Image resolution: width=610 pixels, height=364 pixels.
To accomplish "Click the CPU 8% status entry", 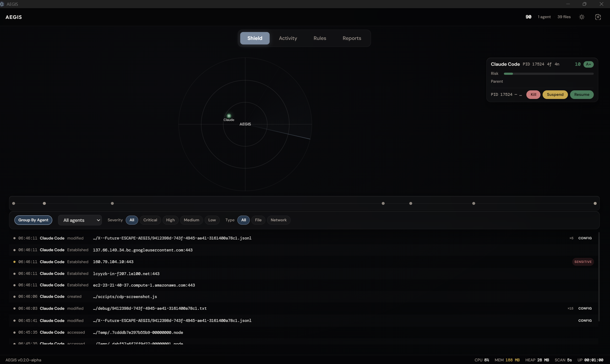I will coord(481,360).
